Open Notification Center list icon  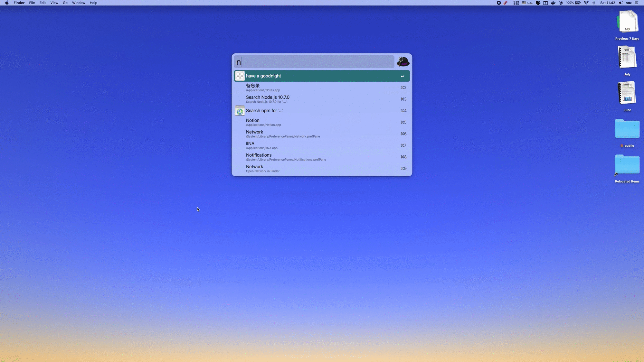636,3
